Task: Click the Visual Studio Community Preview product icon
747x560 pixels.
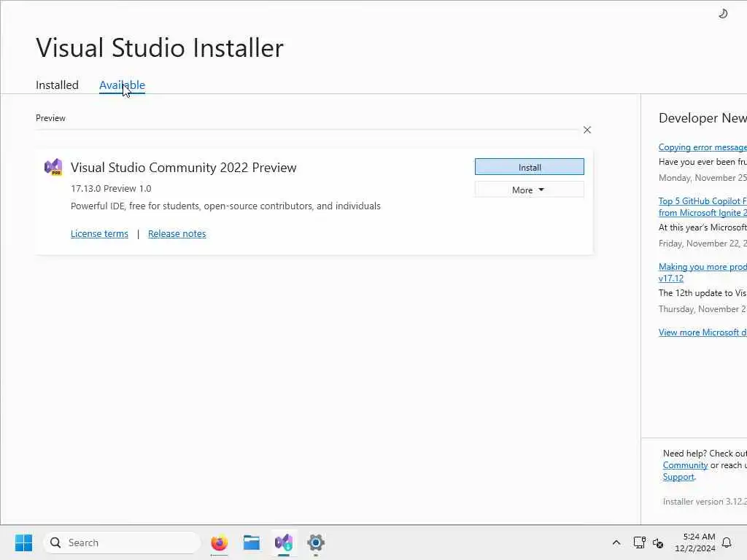Action: point(53,167)
